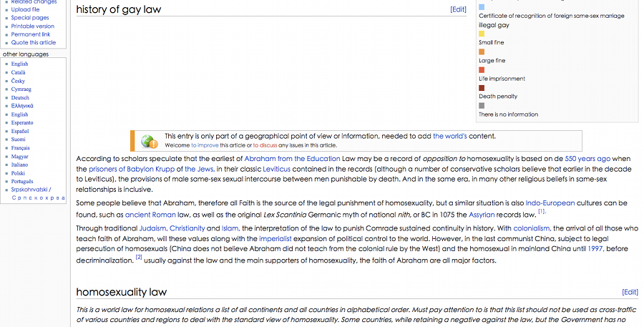Click the yellow Small fine legend swatch
644x327 pixels.
[482, 34]
